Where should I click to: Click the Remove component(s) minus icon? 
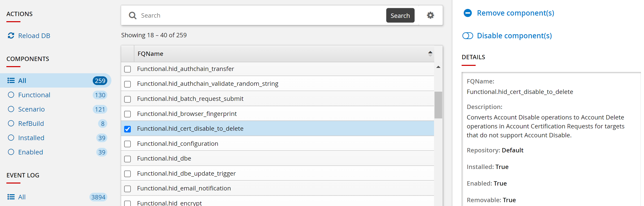[468, 13]
